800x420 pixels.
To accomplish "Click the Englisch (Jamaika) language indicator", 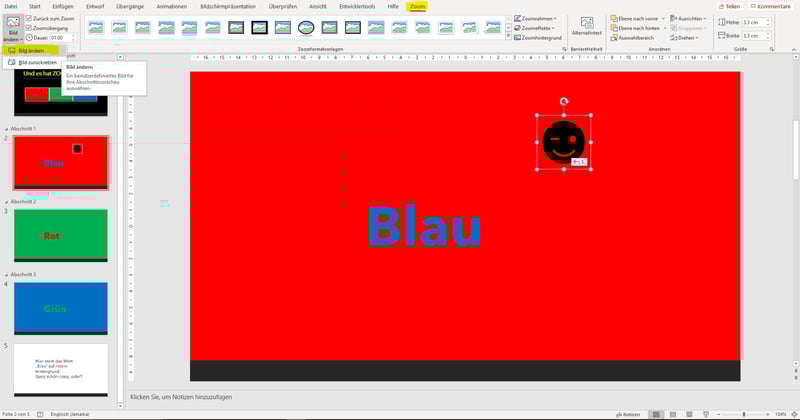I will point(70,414).
